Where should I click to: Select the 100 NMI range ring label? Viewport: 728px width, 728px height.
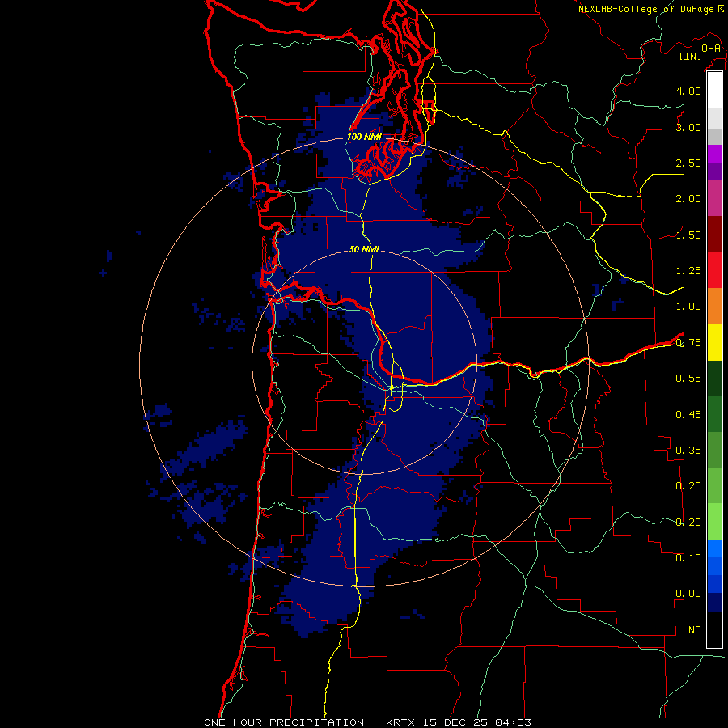364,137
